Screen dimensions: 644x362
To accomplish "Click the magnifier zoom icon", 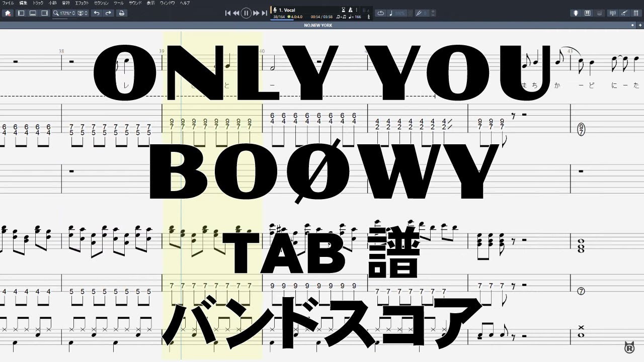I will pyautogui.click(x=56, y=13).
